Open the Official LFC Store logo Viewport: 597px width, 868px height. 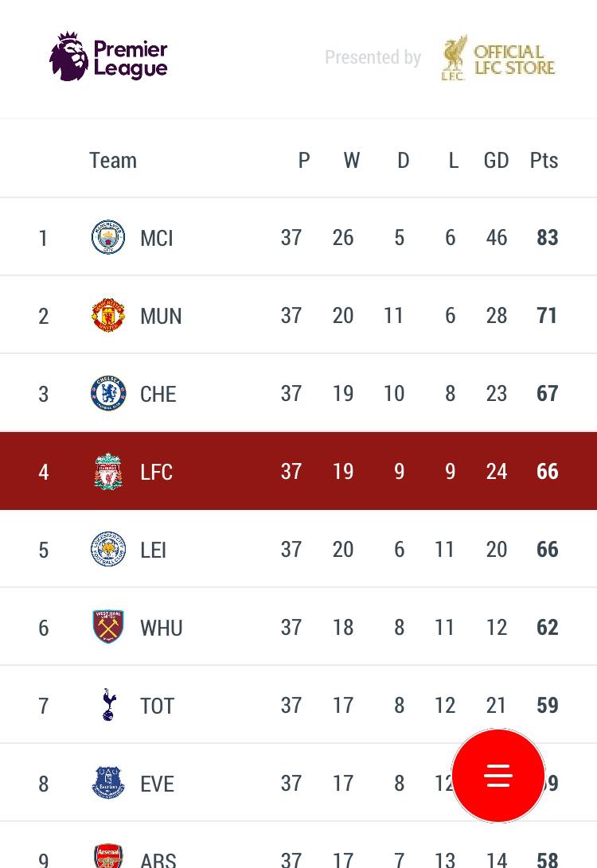[497, 58]
